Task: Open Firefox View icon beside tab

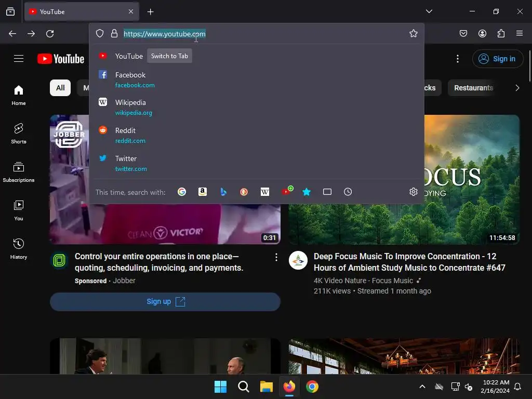Action: 10,11
